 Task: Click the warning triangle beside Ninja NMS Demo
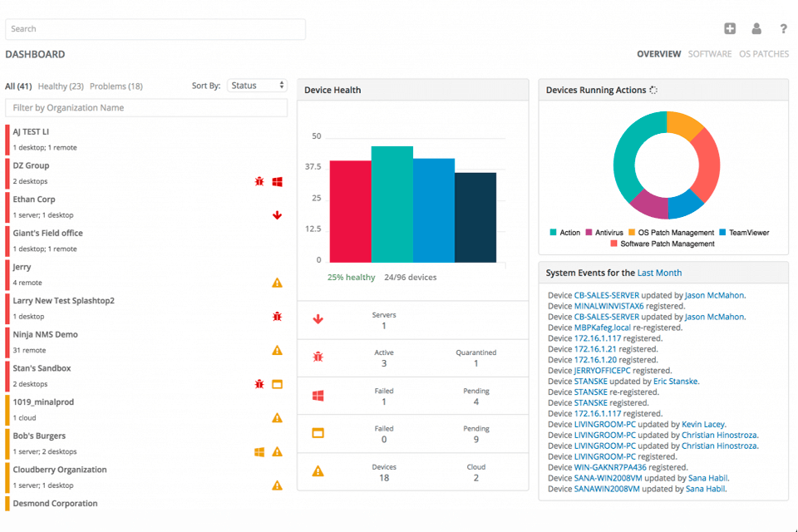tap(277, 350)
